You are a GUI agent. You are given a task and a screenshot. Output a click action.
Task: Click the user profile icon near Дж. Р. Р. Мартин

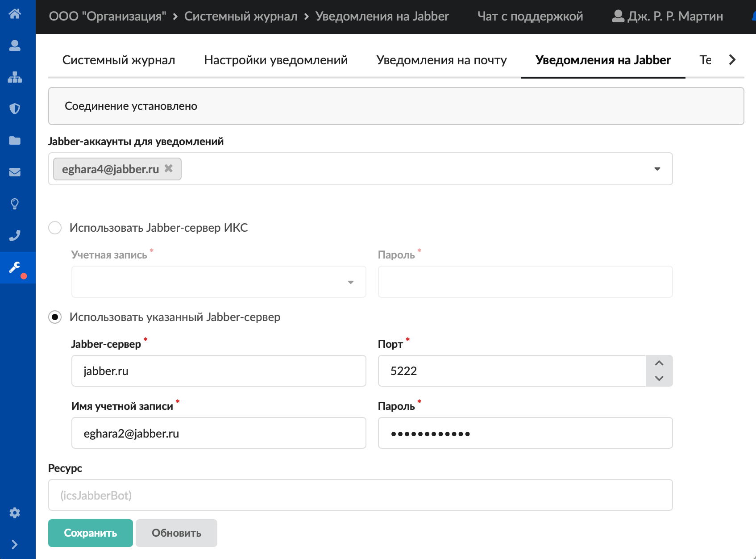pyautogui.click(x=618, y=16)
